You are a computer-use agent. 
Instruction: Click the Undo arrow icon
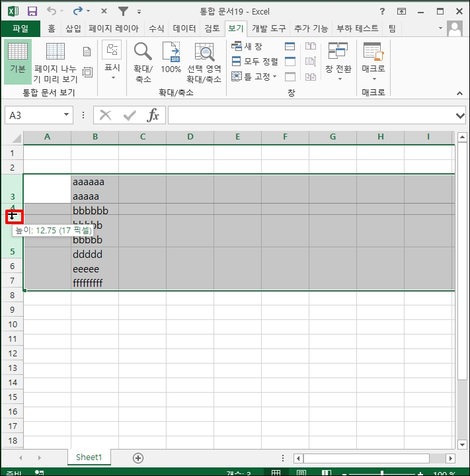coord(52,11)
